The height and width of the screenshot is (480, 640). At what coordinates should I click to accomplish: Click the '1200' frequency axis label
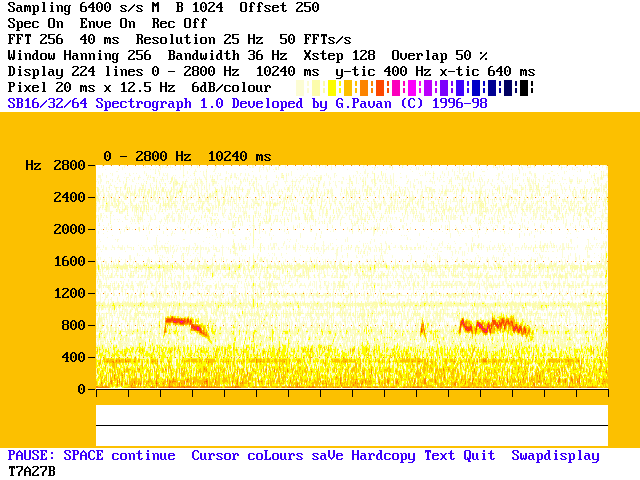[x=69, y=293]
